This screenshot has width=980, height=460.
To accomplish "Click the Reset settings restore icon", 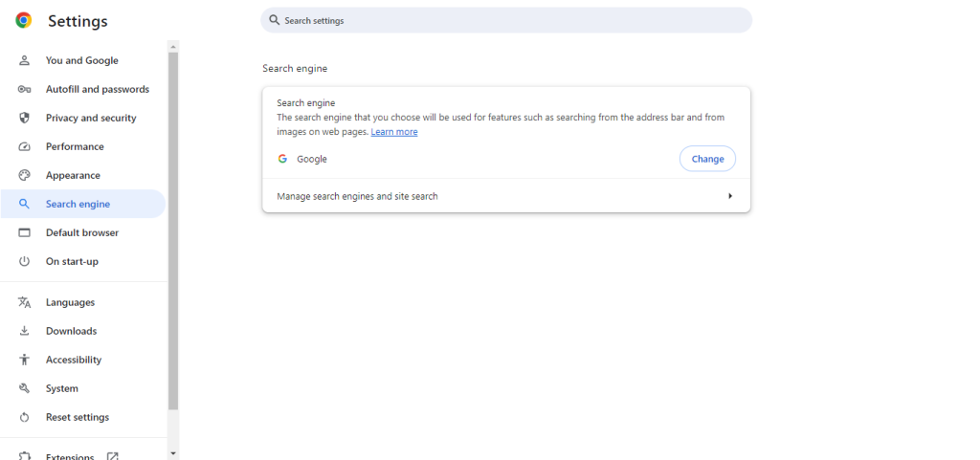I will click(x=24, y=417).
